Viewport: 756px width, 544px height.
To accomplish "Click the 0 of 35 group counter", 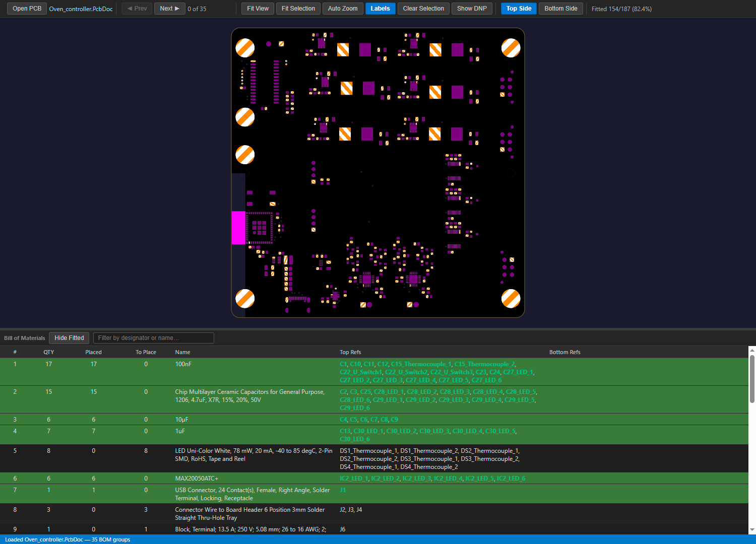I will tap(197, 9).
